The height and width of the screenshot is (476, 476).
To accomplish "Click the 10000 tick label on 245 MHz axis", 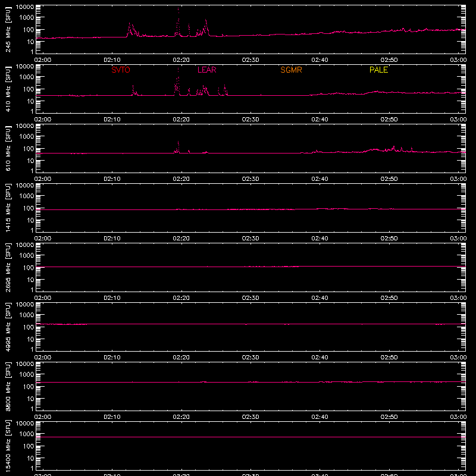I will click(25, 7).
